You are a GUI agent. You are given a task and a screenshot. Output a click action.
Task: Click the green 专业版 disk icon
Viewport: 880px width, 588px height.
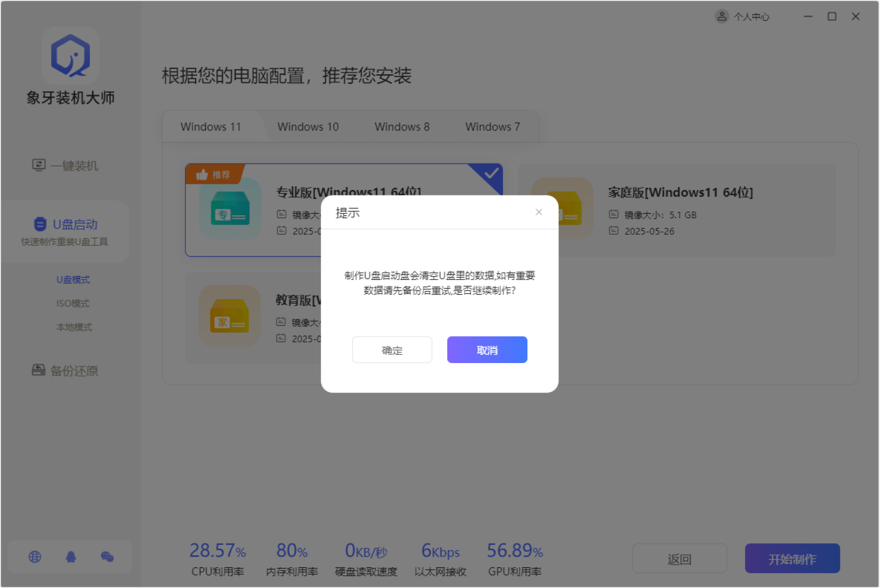pyautogui.click(x=230, y=209)
